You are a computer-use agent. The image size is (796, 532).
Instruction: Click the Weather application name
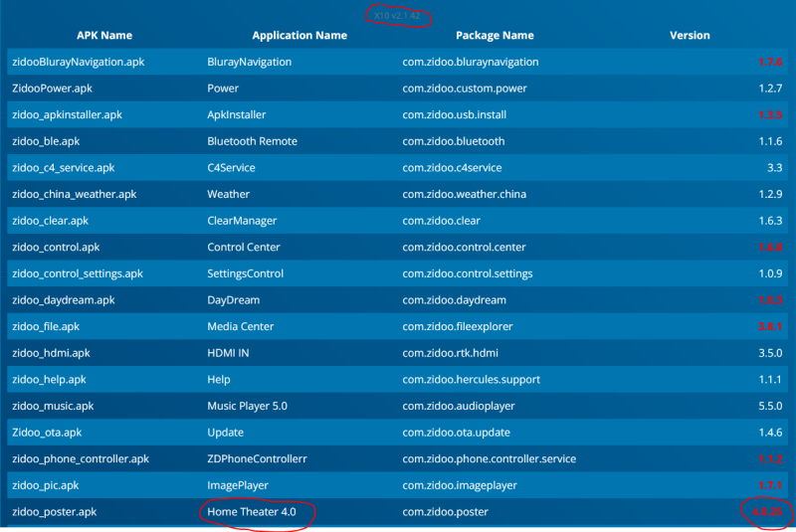[229, 194]
